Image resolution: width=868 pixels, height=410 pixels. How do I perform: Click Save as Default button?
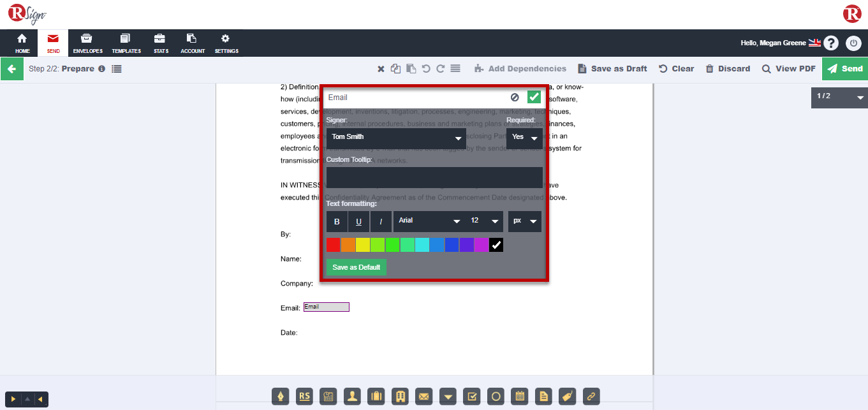[x=356, y=267]
